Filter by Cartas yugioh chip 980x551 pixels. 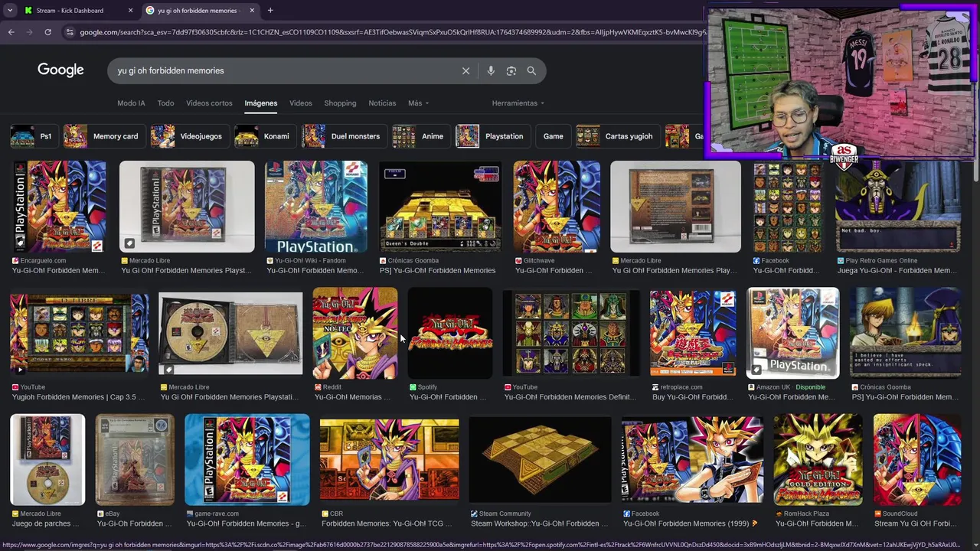[x=617, y=136]
